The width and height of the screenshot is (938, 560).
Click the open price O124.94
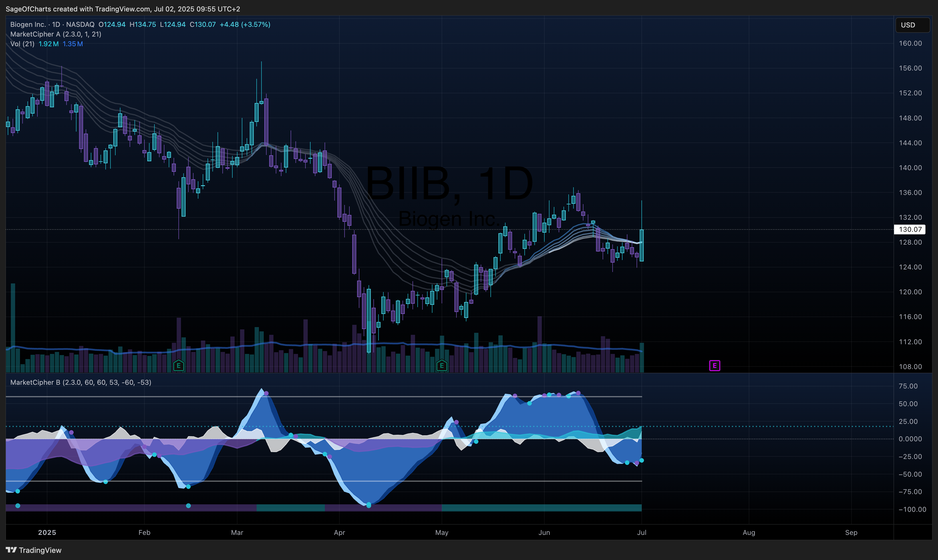tap(112, 25)
